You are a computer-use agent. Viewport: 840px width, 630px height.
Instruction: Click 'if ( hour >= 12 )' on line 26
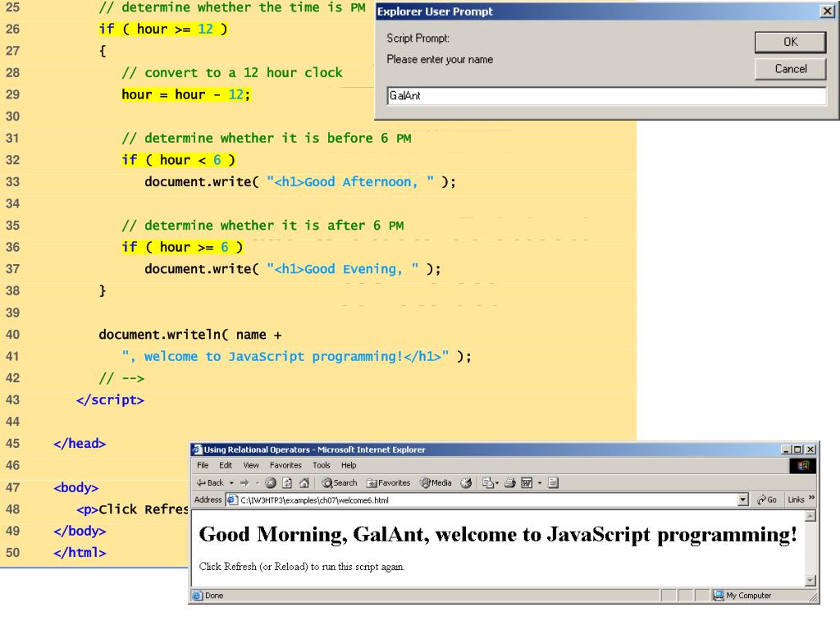(x=163, y=29)
